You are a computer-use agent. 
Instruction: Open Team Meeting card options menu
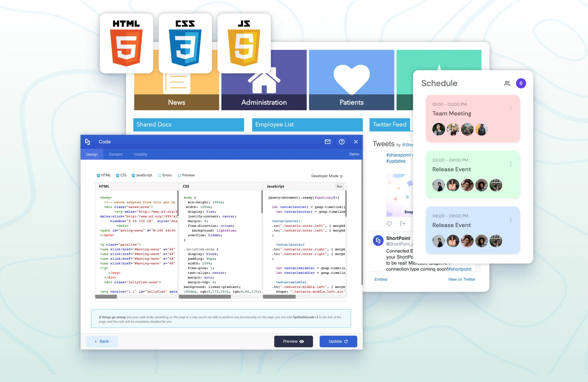(x=511, y=108)
